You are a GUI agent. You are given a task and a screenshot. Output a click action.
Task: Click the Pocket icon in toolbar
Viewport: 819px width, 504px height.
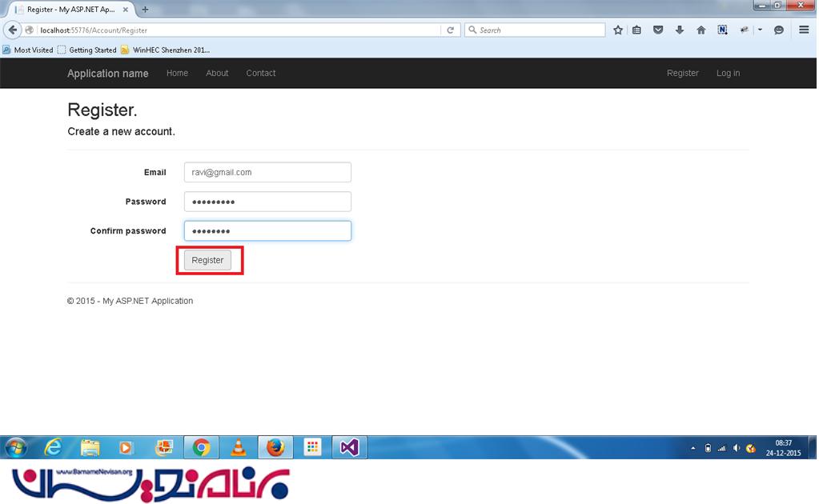658,30
